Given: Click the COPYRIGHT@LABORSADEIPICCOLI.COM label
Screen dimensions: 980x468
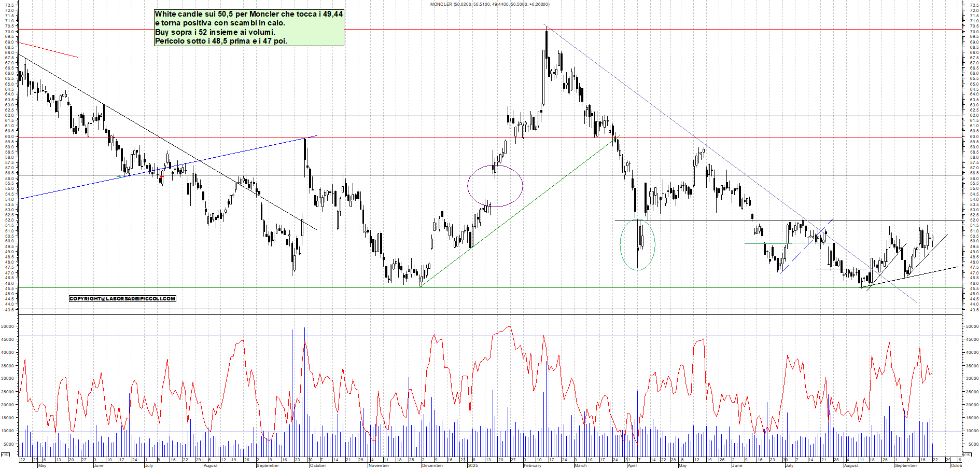Looking at the screenshot, I should pyautogui.click(x=122, y=298).
